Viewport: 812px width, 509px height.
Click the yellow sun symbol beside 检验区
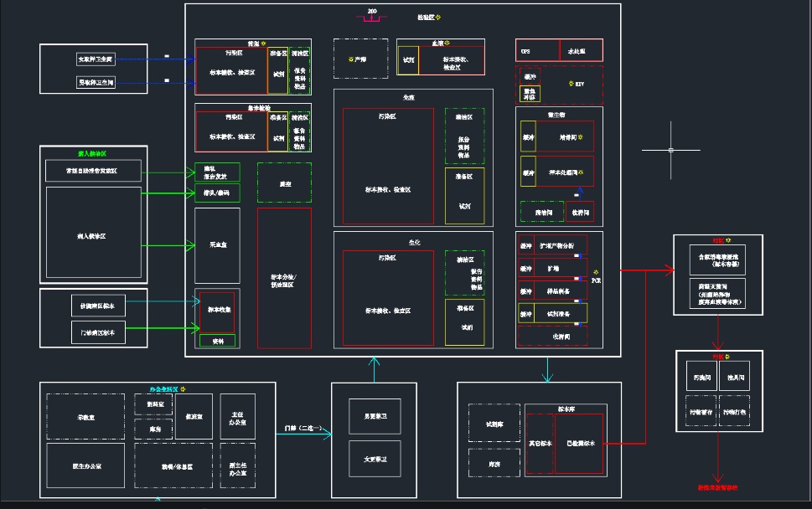click(437, 17)
